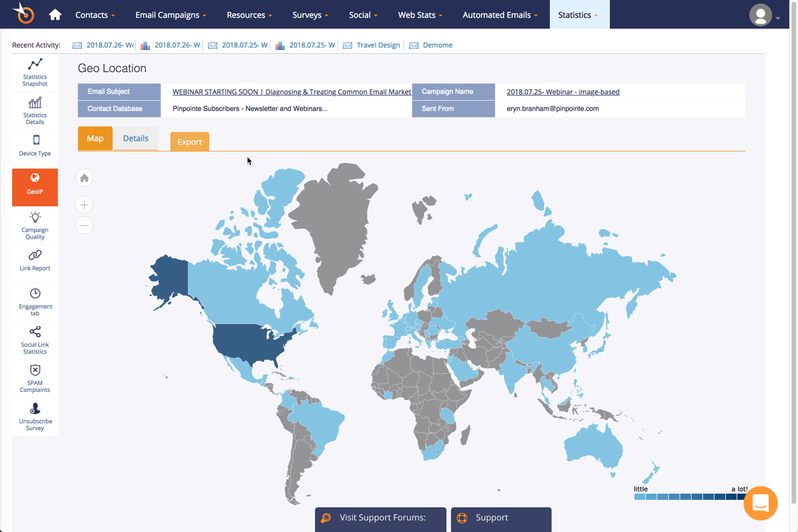Open the Unsubscribe Survey icon
The image size is (798, 532).
click(x=35, y=408)
